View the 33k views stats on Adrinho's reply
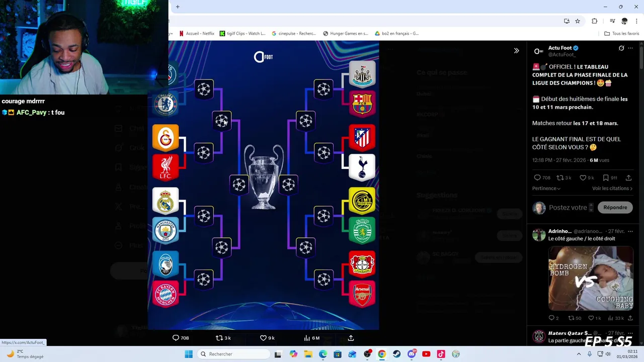The image size is (644, 362). click(616, 318)
